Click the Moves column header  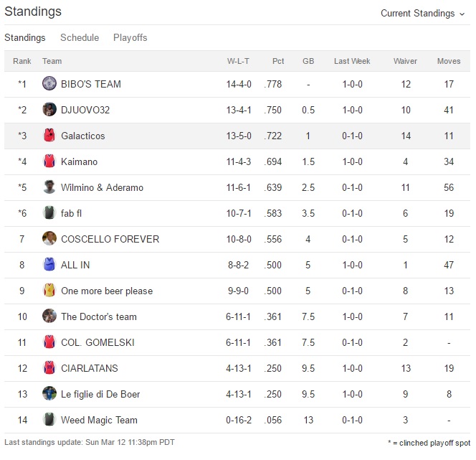[x=449, y=61]
